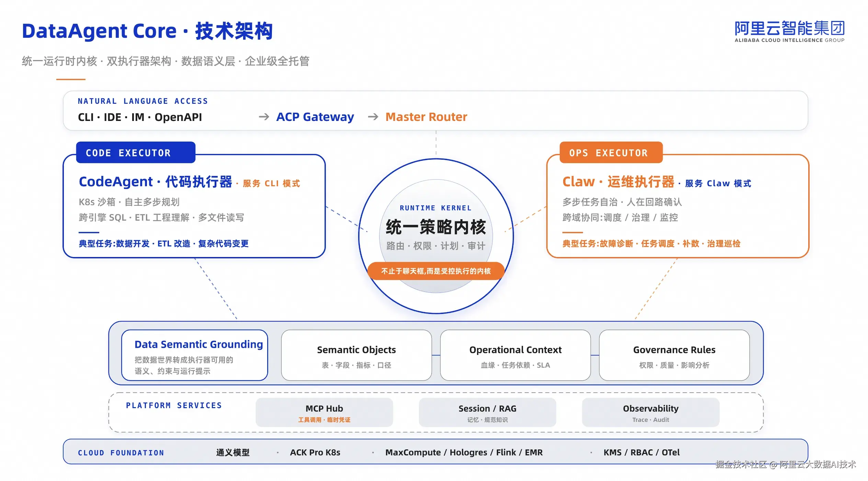The image size is (868, 481).
Task: Click the K8s 沙箱 · 自主多步规划 line
Action: [x=129, y=202]
